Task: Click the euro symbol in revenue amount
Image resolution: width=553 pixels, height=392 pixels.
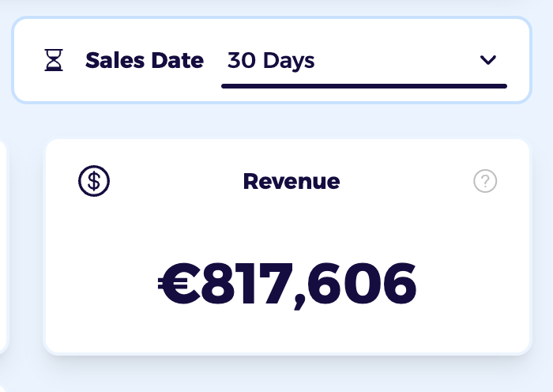Action: point(179,284)
